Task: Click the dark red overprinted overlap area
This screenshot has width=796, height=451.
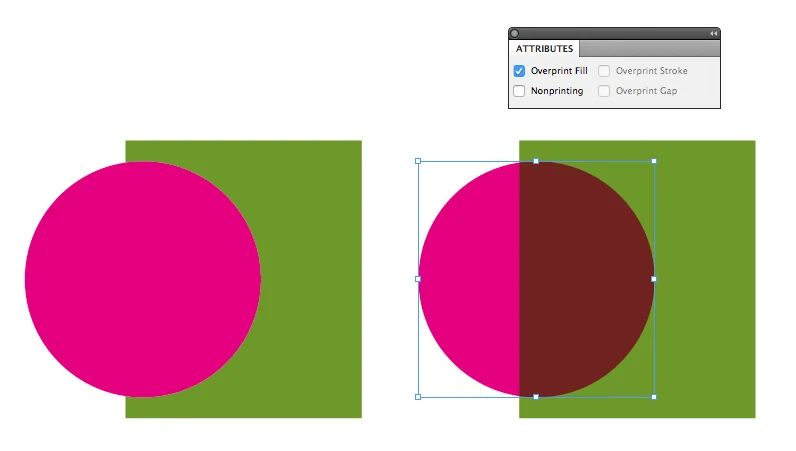Action: (585, 280)
